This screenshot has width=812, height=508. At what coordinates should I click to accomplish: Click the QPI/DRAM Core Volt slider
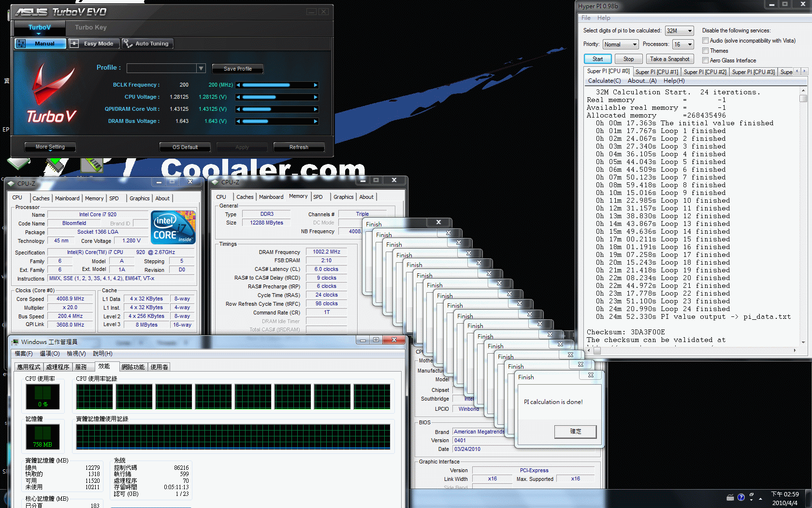pos(277,109)
